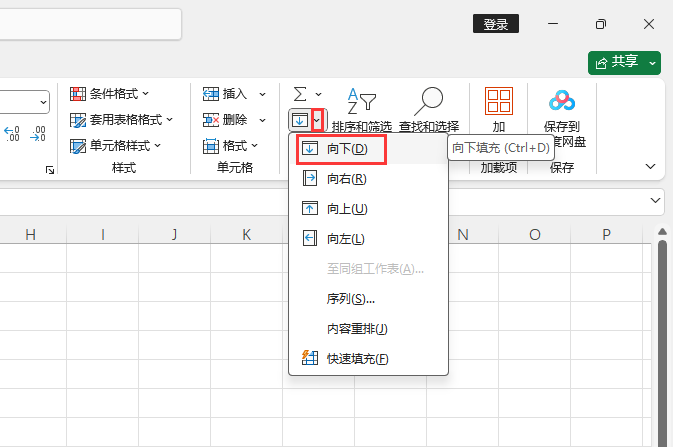This screenshot has width=673, height=447.
Task: Select column K header
Action: (x=246, y=234)
